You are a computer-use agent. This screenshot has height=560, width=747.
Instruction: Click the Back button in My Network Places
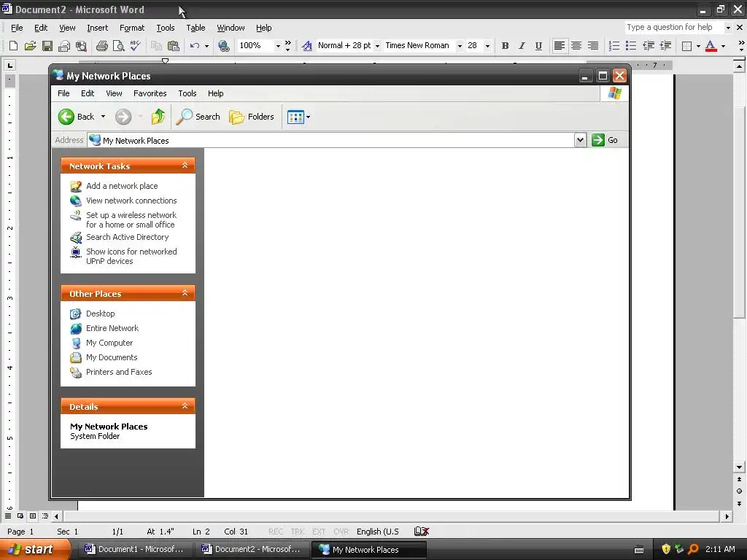(x=77, y=117)
